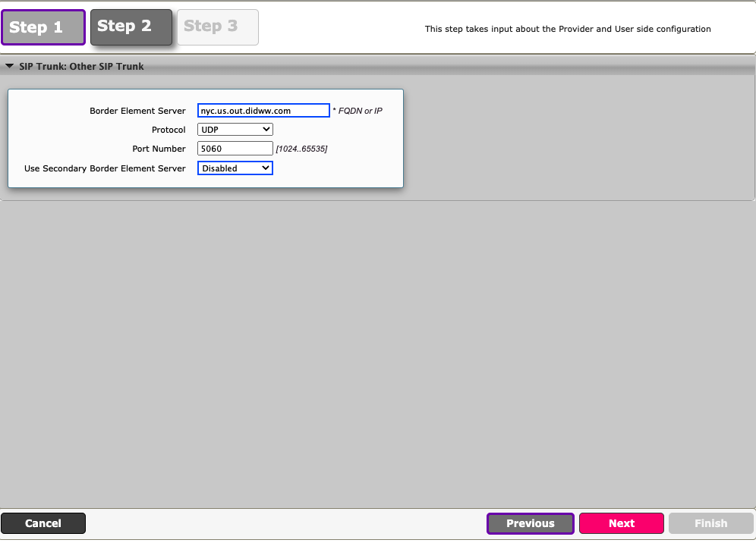This screenshot has width=756, height=543.
Task: Open the Use Secondary Border Element Server dropdown
Action: pos(235,168)
